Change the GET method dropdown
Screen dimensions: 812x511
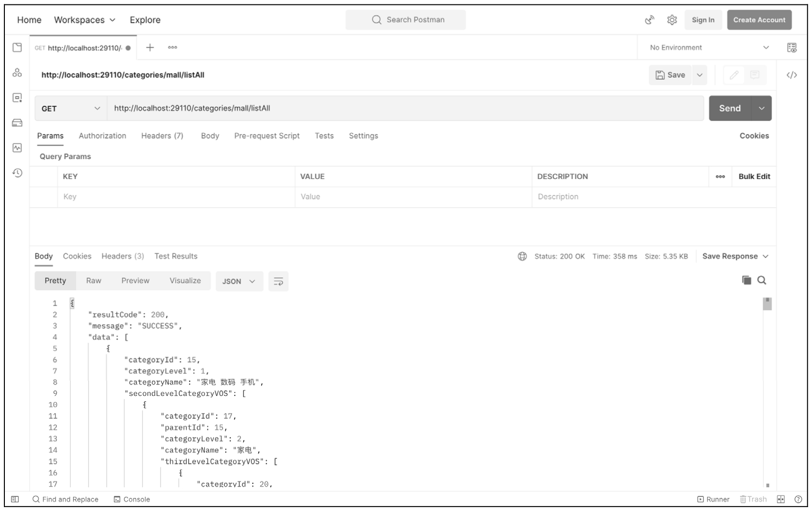(x=71, y=108)
